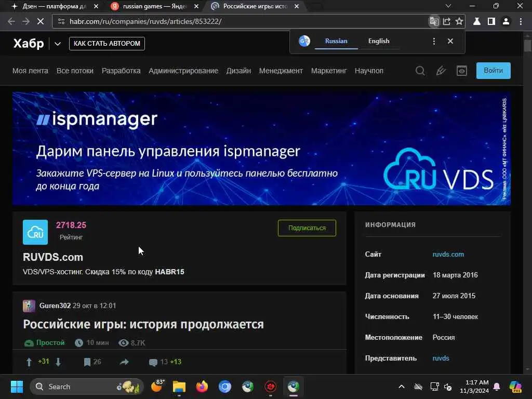Screen dimensions: 532x399
Task: Open Firefox from taskbar
Action: (202, 387)
